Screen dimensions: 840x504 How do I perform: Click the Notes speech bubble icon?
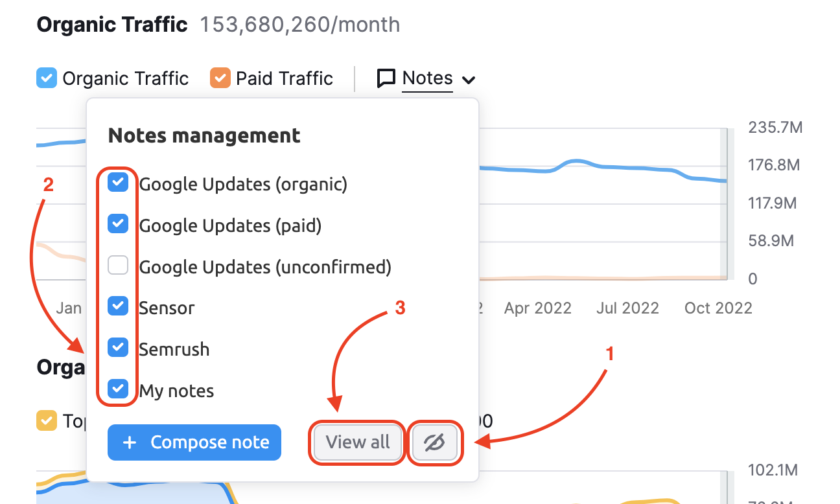coord(386,79)
